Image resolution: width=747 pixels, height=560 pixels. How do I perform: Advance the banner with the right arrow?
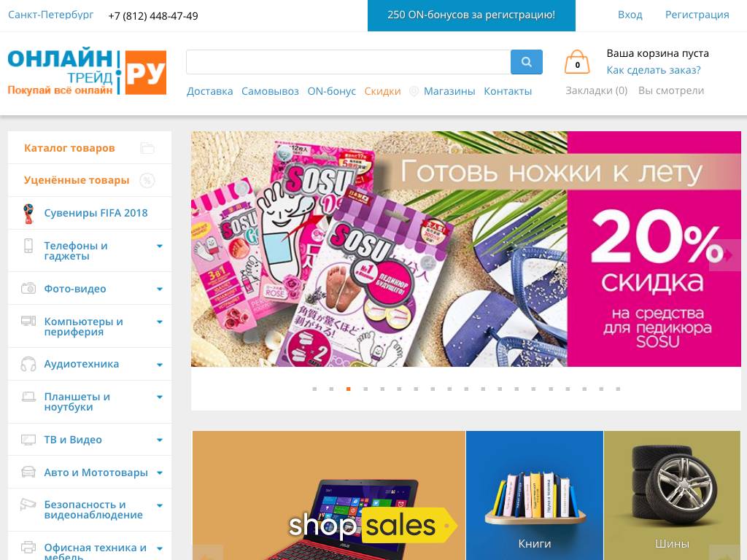(725, 255)
